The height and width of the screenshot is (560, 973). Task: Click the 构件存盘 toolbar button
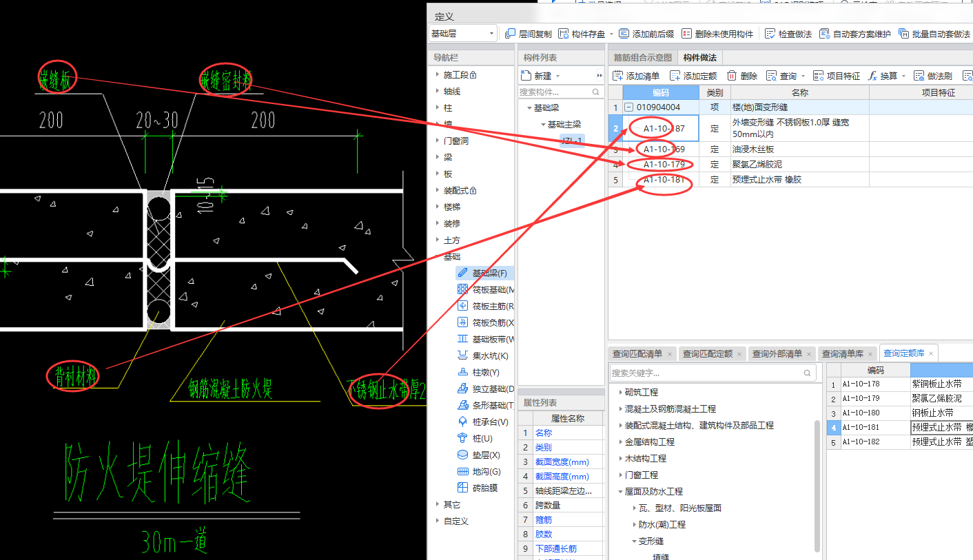pyautogui.click(x=582, y=34)
